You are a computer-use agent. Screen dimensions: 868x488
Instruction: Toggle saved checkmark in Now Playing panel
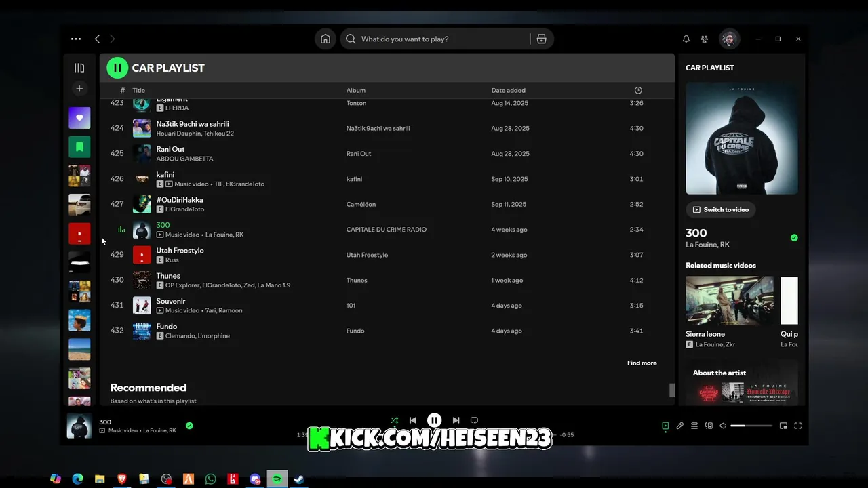click(794, 238)
